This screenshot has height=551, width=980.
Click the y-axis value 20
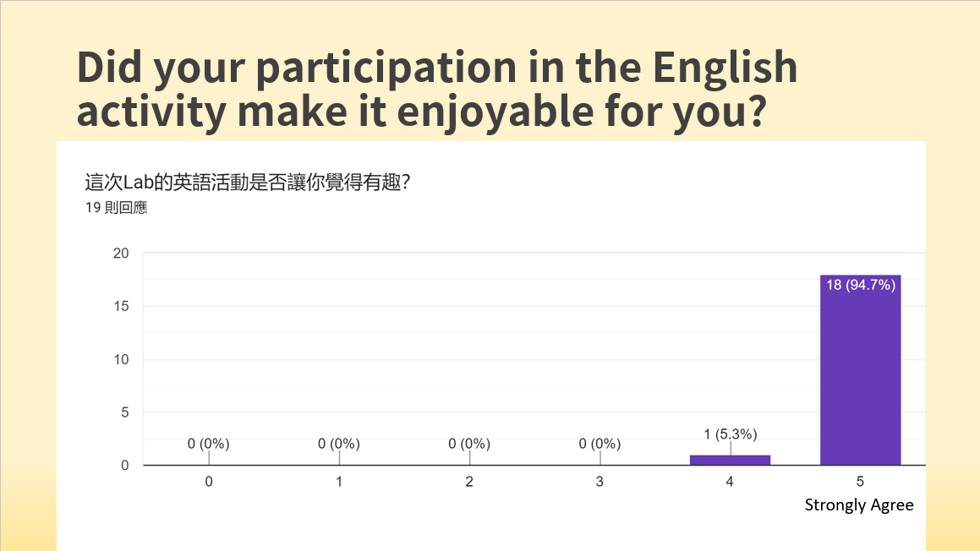121,254
